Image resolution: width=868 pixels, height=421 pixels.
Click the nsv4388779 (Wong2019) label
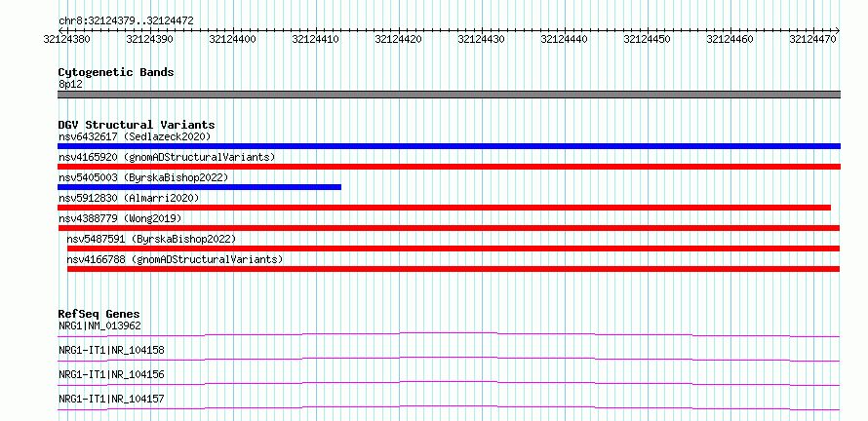point(120,218)
